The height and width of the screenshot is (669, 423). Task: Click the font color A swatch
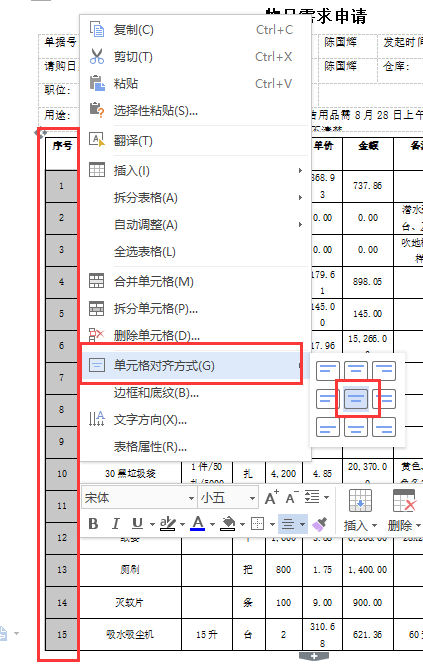(x=197, y=524)
